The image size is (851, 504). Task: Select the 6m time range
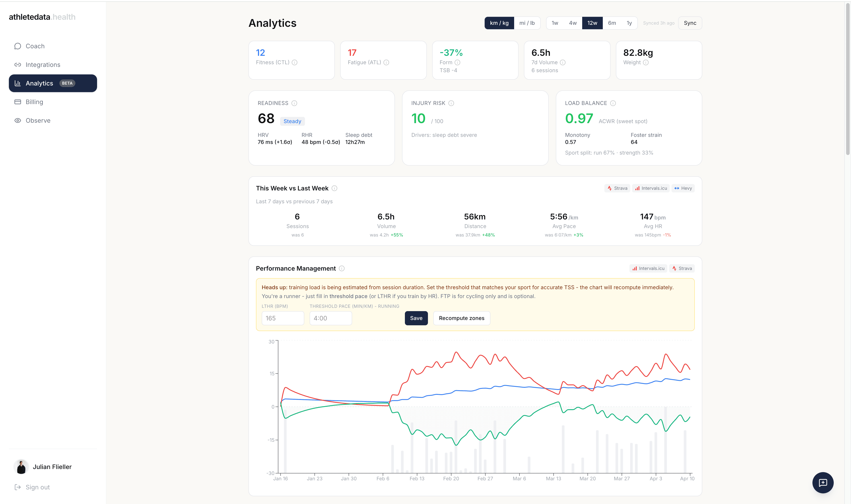(612, 23)
